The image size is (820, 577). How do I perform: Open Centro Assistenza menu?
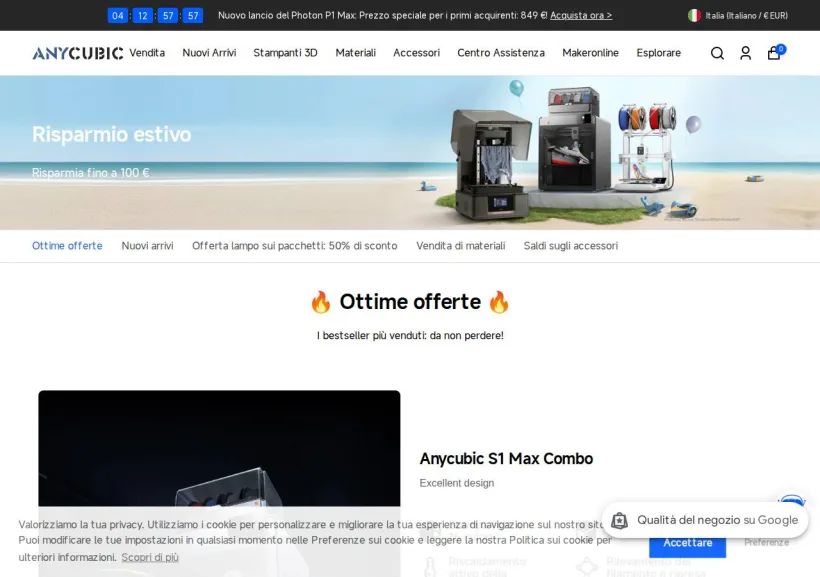(x=501, y=53)
